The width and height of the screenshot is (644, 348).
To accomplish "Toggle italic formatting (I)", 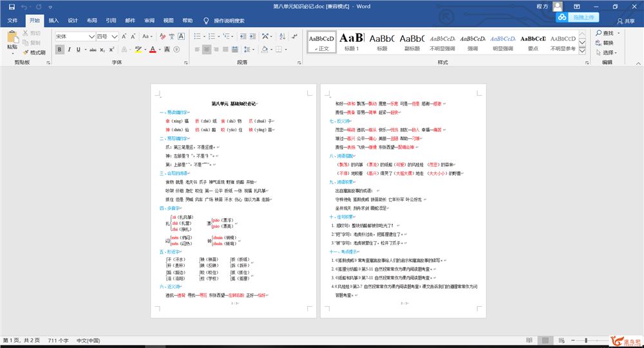I will click(x=69, y=50).
